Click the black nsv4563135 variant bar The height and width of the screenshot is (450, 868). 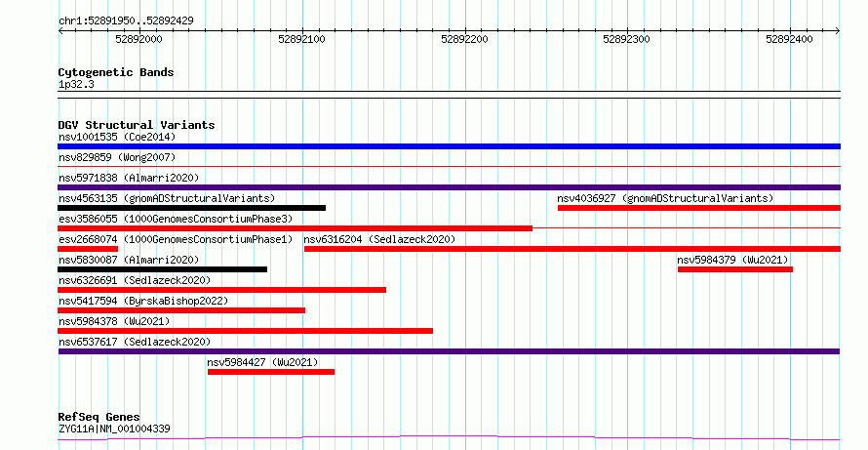[191, 208]
